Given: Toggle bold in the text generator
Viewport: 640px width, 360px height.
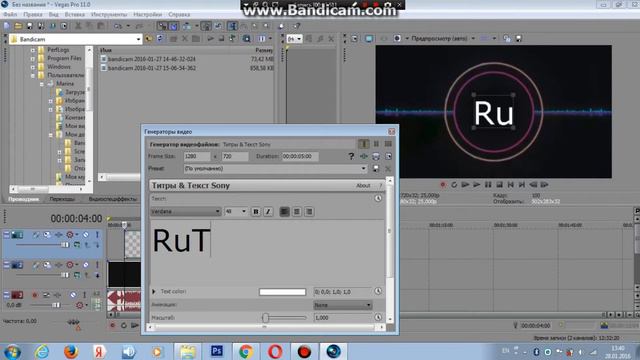Looking at the screenshot, I should pyautogui.click(x=256, y=211).
